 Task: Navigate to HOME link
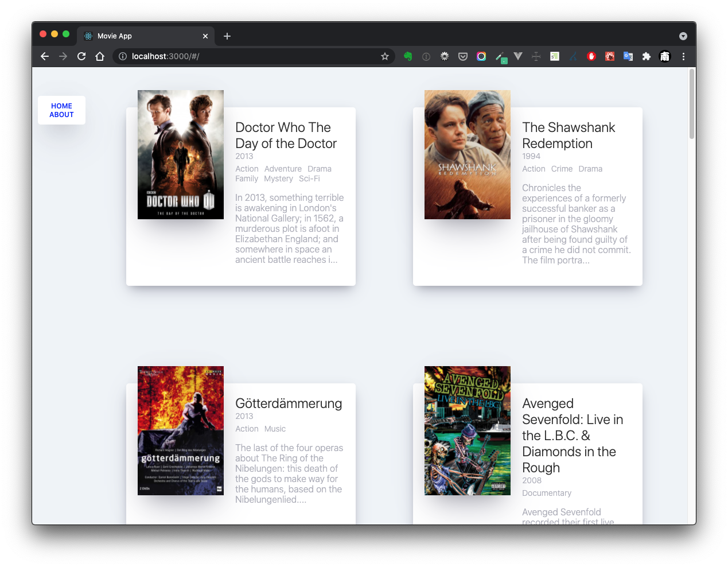61,106
